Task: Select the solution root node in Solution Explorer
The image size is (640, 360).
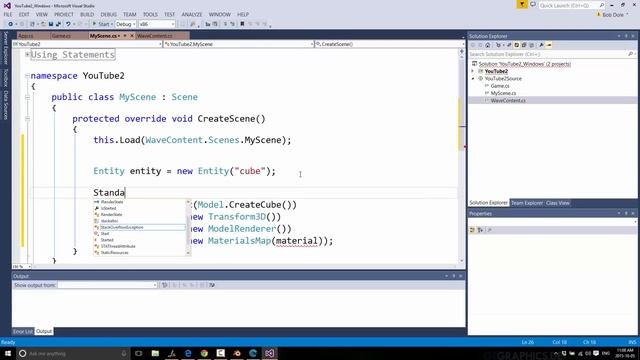Action: pos(524,64)
